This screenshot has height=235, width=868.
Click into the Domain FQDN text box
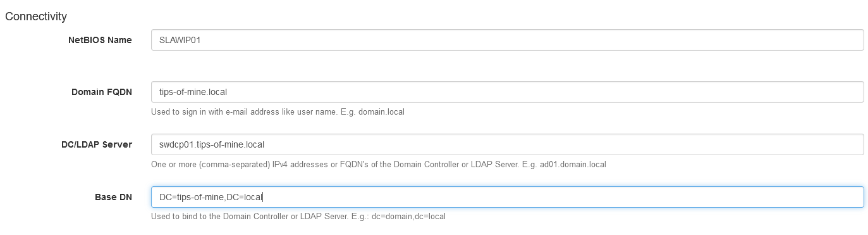click(x=508, y=92)
